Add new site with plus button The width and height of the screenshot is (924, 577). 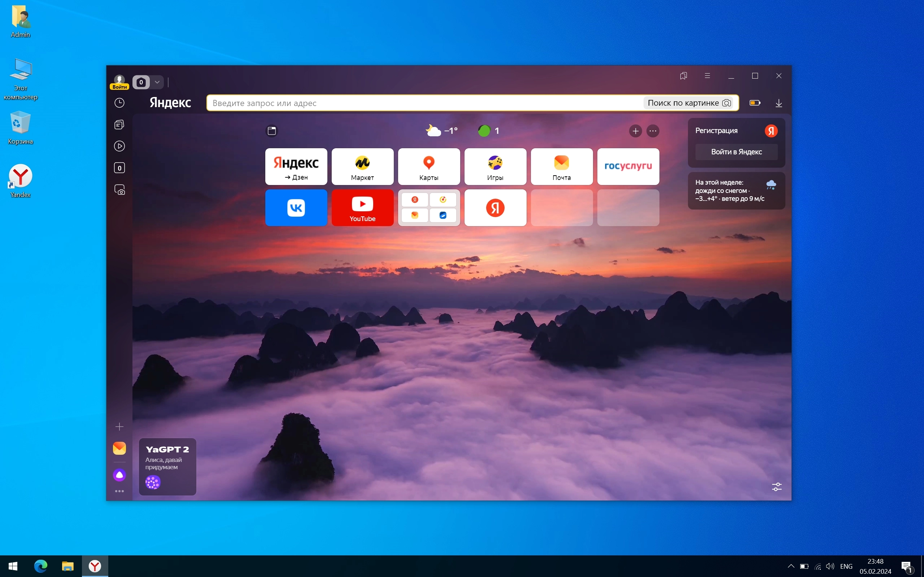(x=635, y=131)
